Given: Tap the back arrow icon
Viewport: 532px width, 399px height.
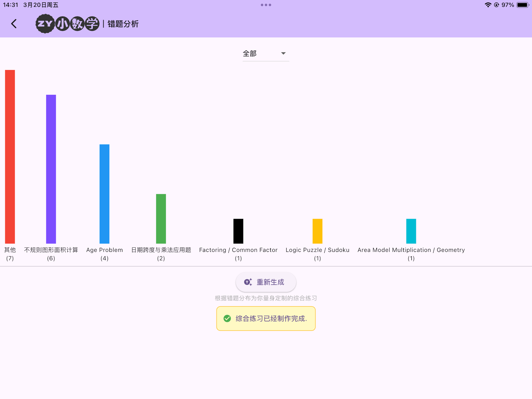Looking at the screenshot, I should coord(14,24).
